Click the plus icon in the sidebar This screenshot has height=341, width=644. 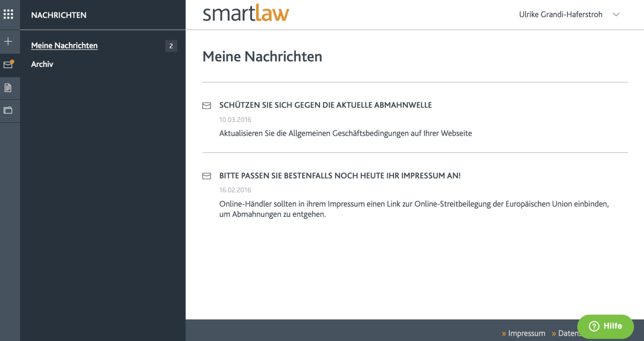(x=8, y=41)
